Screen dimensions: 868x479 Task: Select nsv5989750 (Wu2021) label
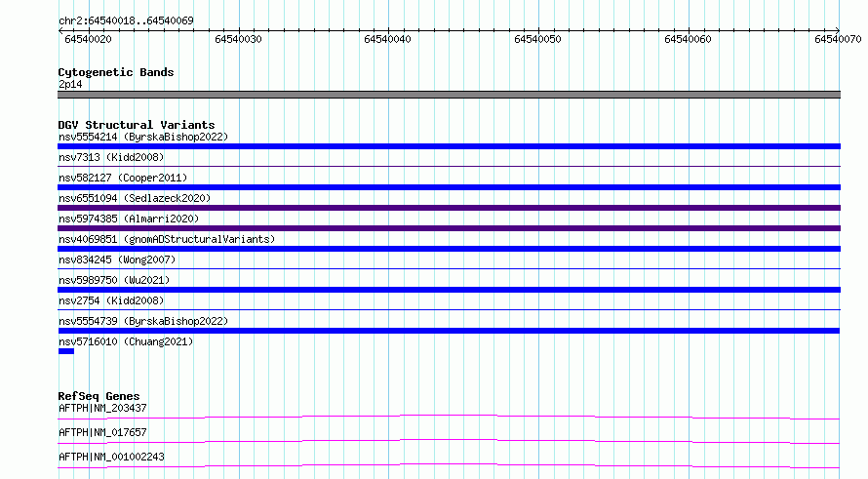[114, 280]
